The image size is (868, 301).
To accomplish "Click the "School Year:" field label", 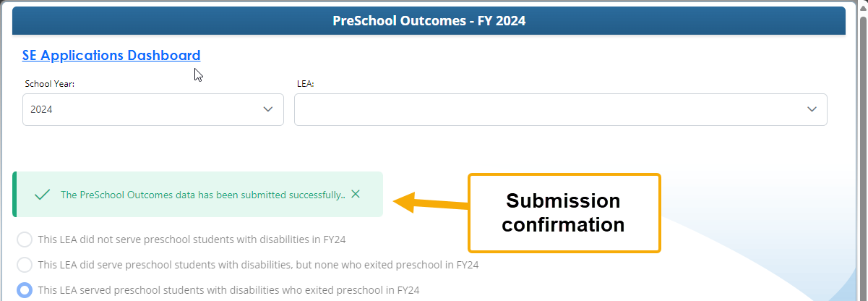I will [x=50, y=84].
